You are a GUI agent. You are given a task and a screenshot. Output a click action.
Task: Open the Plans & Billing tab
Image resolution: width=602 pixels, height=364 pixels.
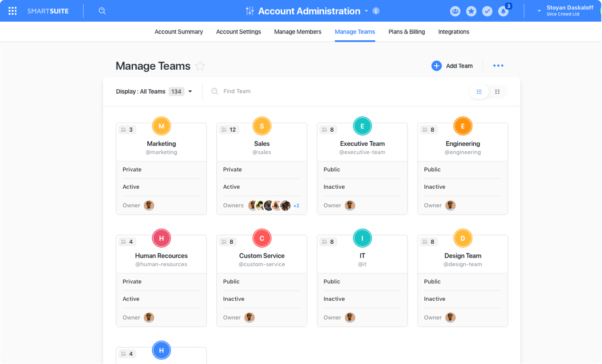pos(407,32)
